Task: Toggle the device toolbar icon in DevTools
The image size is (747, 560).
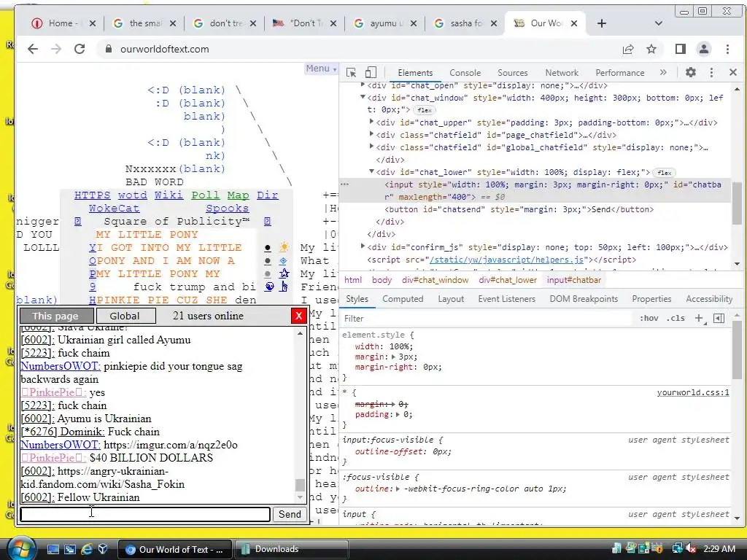Action: pyautogui.click(x=371, y=72)
